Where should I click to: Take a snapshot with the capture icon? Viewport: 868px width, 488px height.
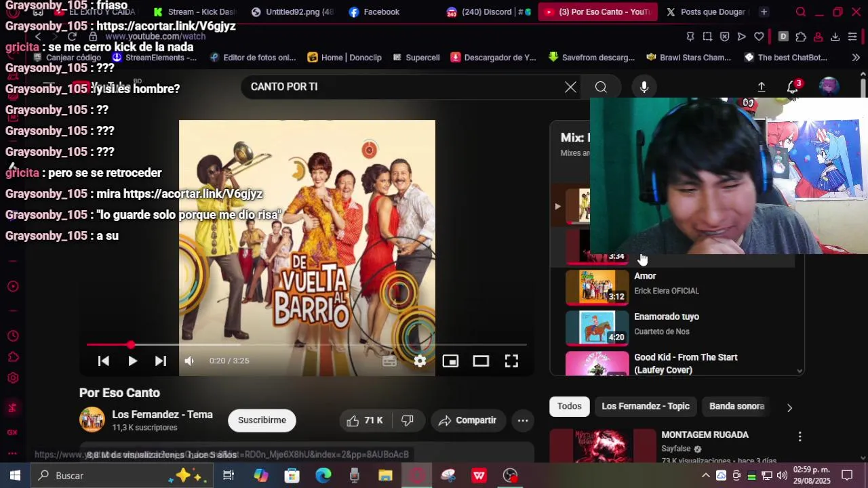(707, 37)
